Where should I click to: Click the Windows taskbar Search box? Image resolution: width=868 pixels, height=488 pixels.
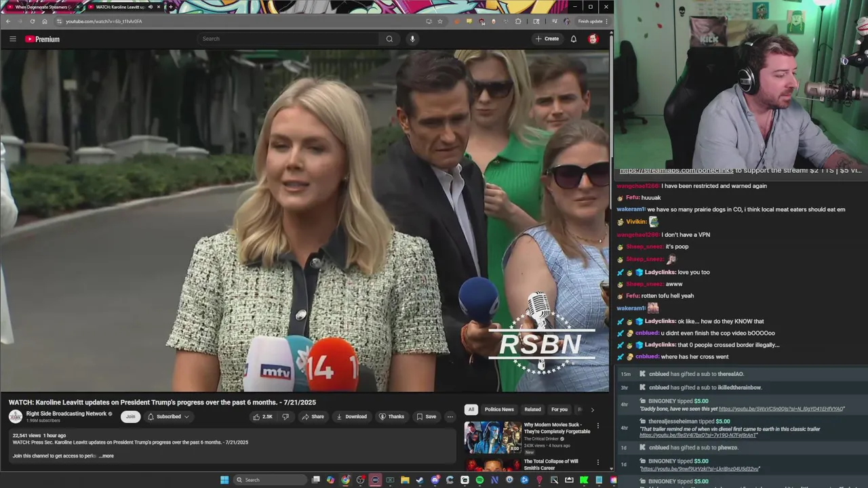(x=270, y=480)
